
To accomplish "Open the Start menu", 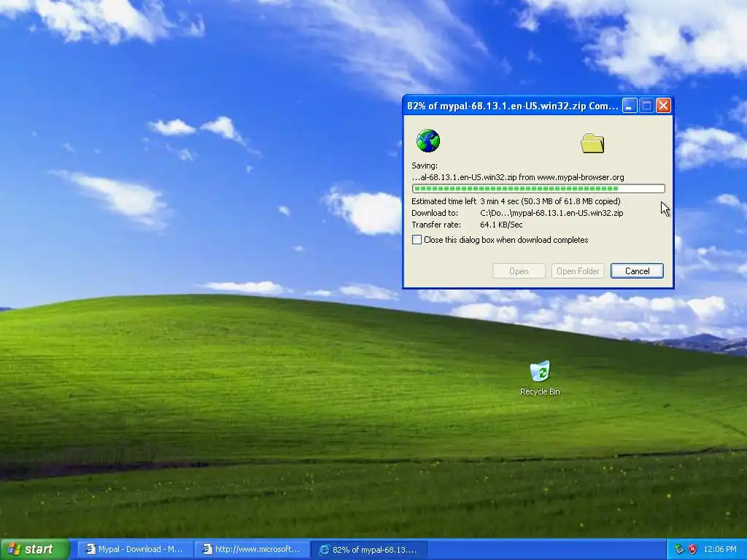I will tap(35, 549).
